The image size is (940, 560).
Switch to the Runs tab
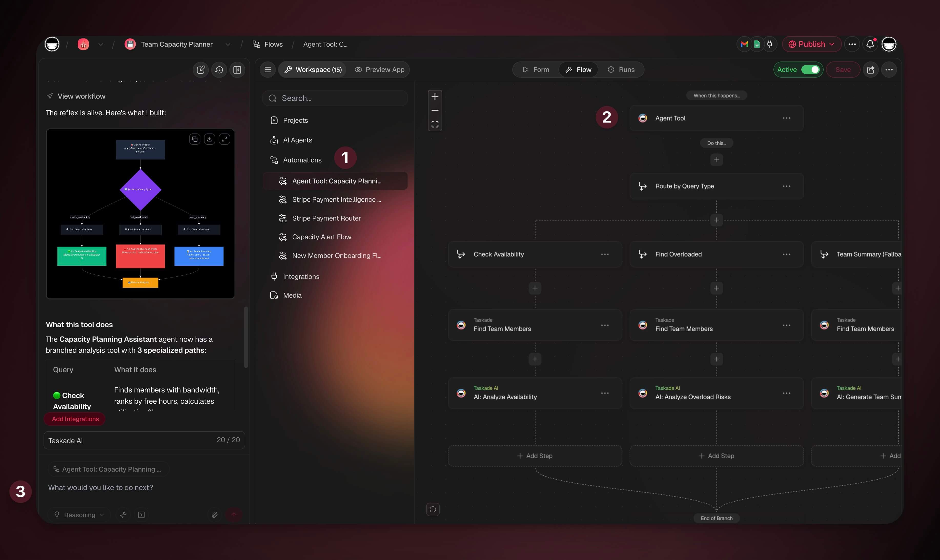[x=621, y=70]
